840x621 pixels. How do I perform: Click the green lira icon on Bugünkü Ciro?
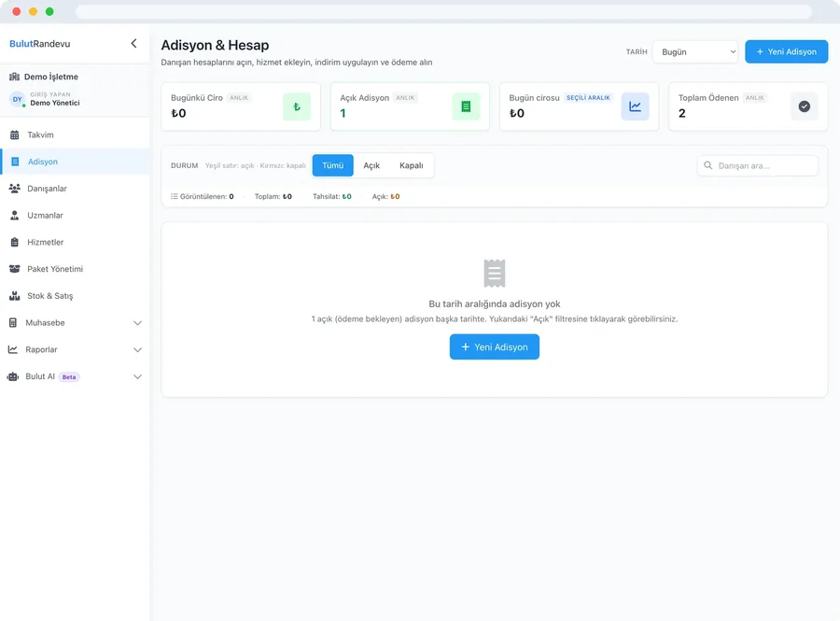pos(297,106)
